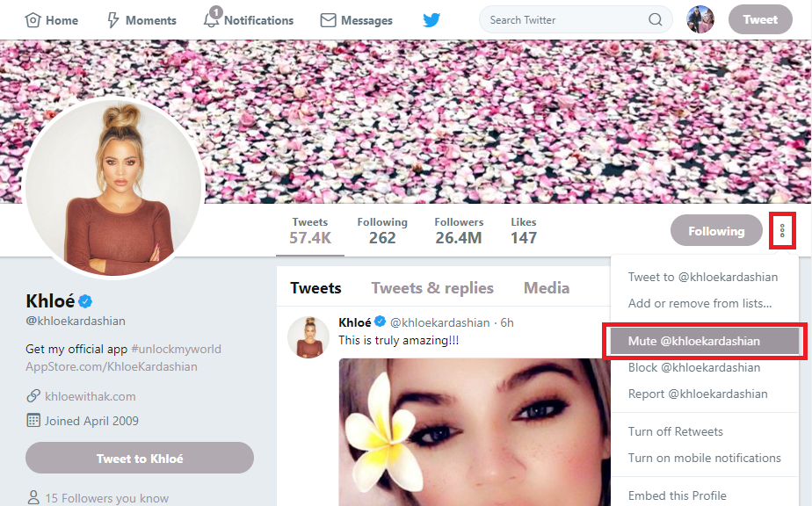The image size is (812, 506).
Task: View the 26.4M Followers count
Action: [x=459, y=230]
